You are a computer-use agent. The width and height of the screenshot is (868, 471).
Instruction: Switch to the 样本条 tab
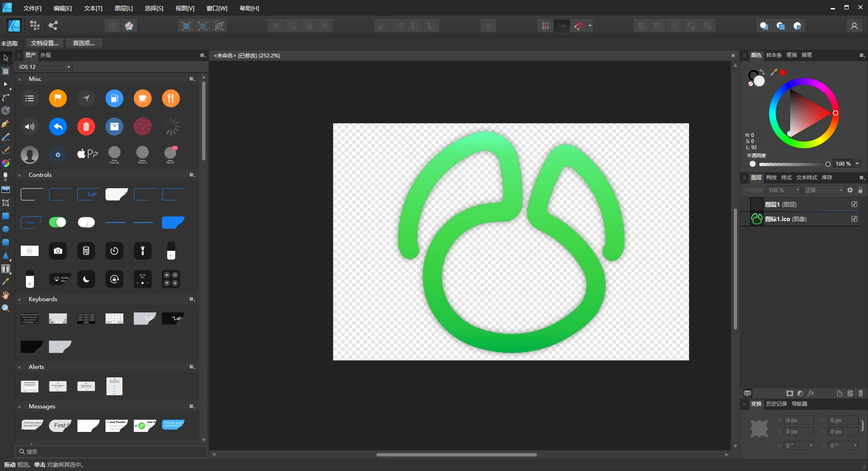pos(773,55)
